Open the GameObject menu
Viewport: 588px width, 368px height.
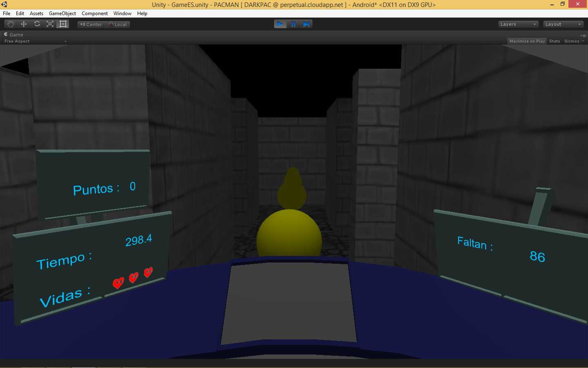coord(62,13)
